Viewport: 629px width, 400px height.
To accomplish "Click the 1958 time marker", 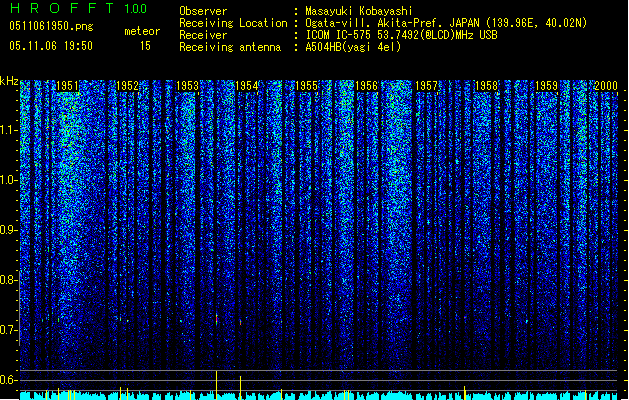I will tap(486, 86).
